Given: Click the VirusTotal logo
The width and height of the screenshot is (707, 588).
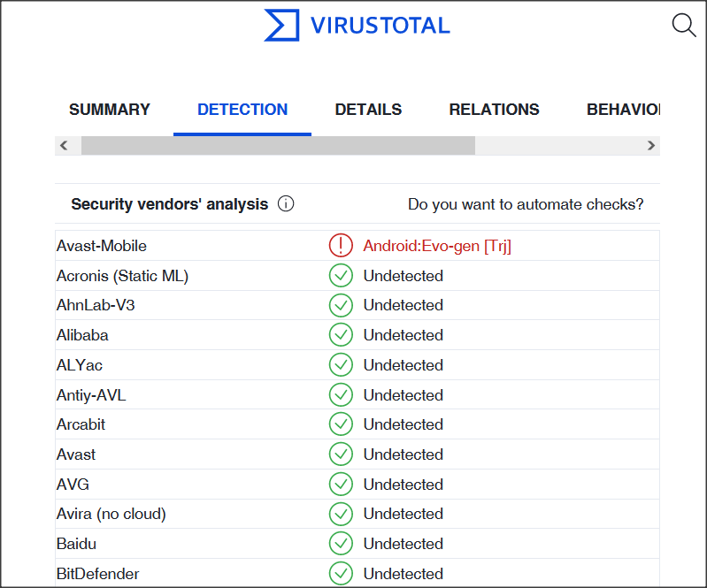Looking at the screenshot, I should [357, 26].
